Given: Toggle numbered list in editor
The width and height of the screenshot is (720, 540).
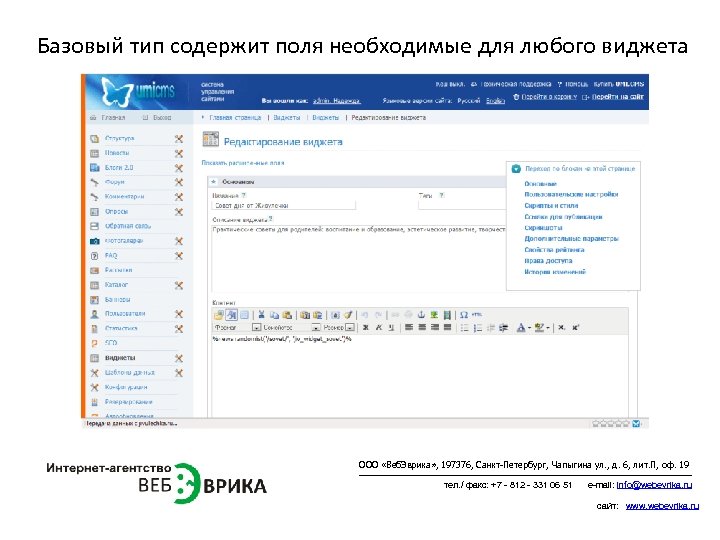Looking at the screenshot, I should (478, 327).
